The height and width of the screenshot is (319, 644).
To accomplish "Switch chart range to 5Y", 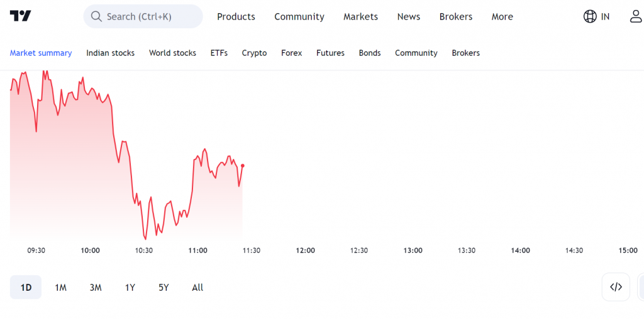I will [x=164, y=288].
